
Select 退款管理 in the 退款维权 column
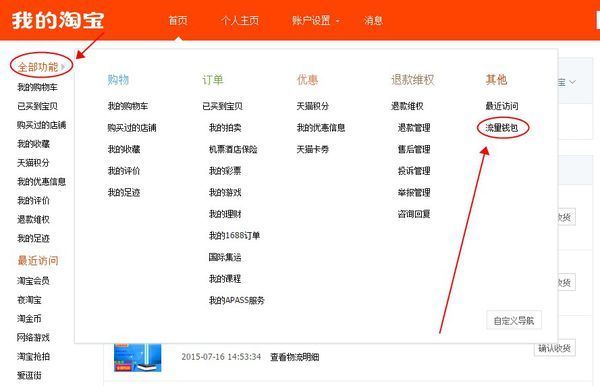[414, 128]
